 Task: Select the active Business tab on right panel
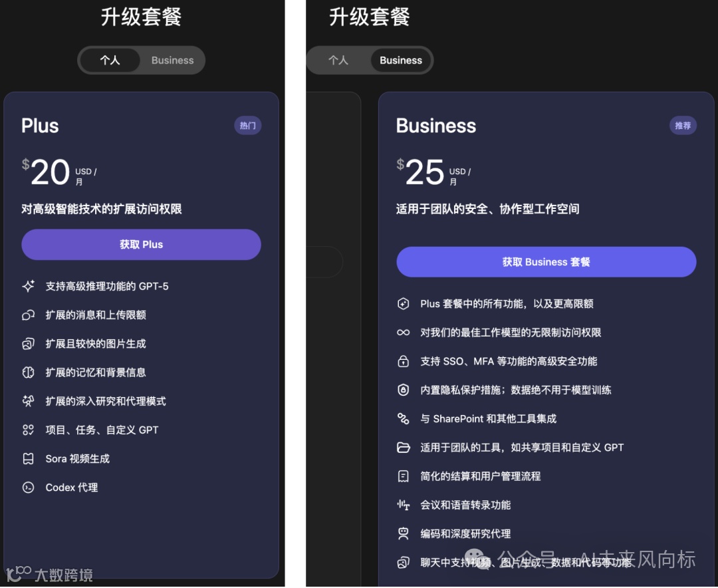401,60
